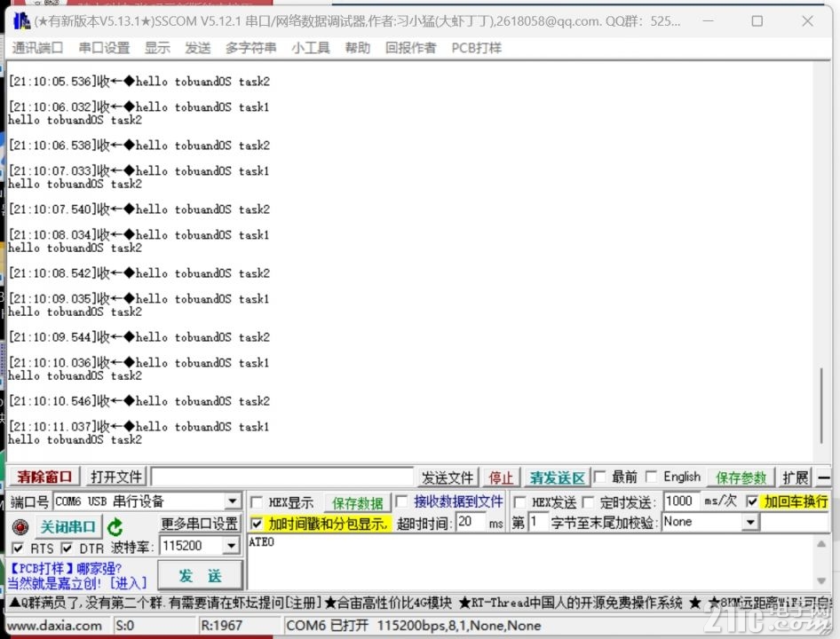This screenshot has width=840, height=639.
Task: Click the 打开文件 button
Action: [x=116, y=477]
